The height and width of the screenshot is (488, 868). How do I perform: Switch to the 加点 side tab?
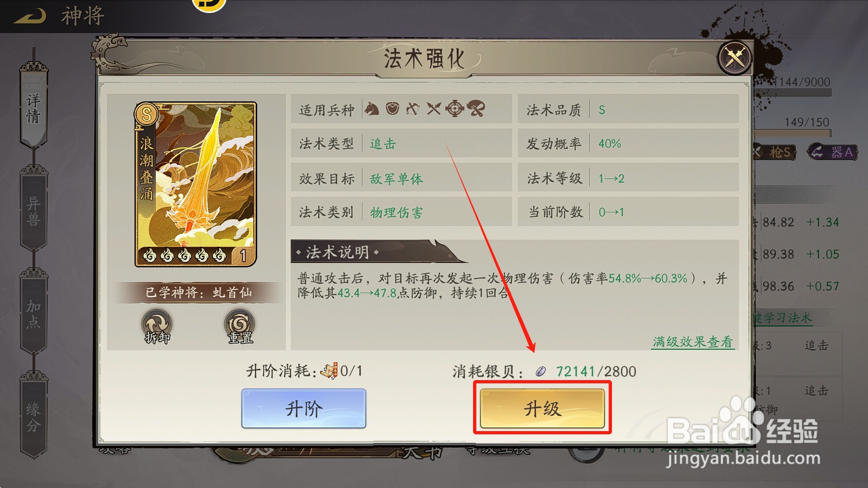[x=34, y=313]
